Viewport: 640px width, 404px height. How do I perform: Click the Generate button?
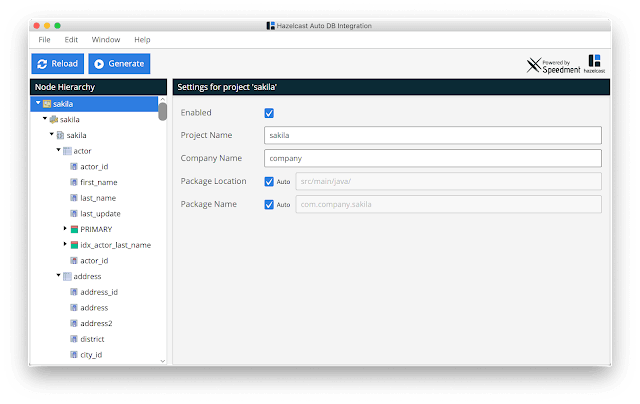point(119,64)
